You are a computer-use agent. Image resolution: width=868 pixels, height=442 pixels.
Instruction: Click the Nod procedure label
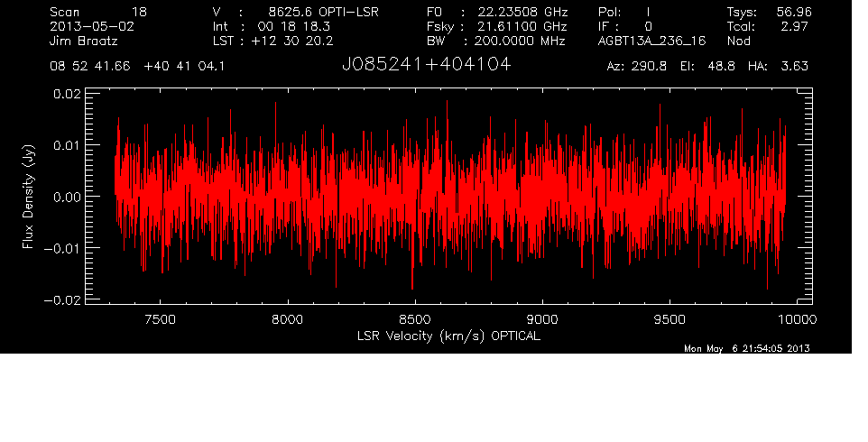coord(738,41)
